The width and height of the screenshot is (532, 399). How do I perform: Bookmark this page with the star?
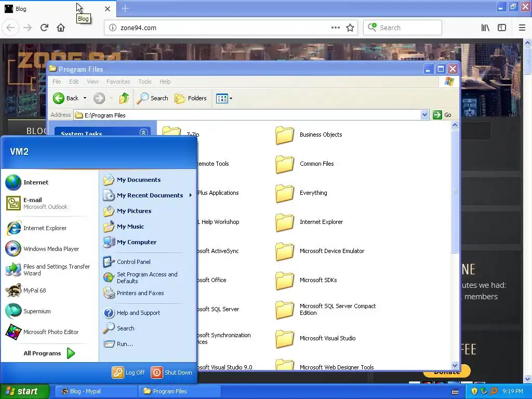point(350,28)
